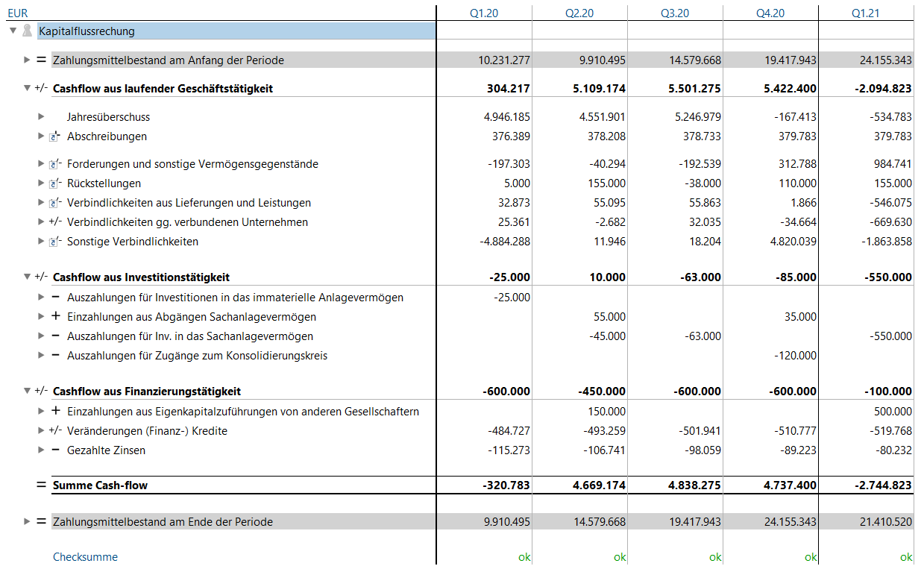Click the EUR currency label
Screen dimensions: 924x569
[17, 13]
